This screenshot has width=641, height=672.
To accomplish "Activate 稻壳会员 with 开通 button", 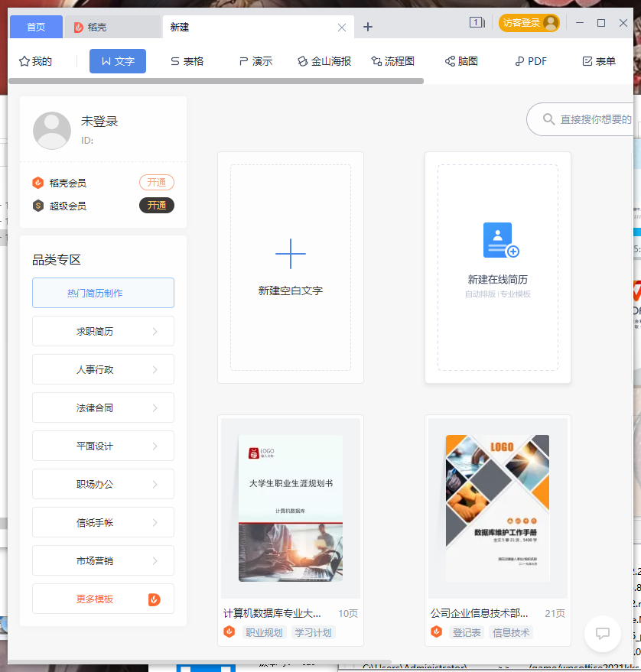I will coord(157,183).
